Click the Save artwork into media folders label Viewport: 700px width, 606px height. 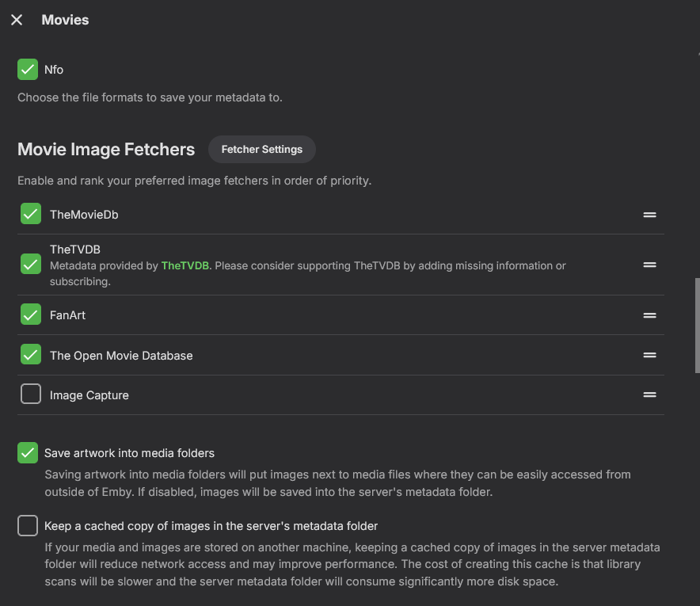(129, 453)
